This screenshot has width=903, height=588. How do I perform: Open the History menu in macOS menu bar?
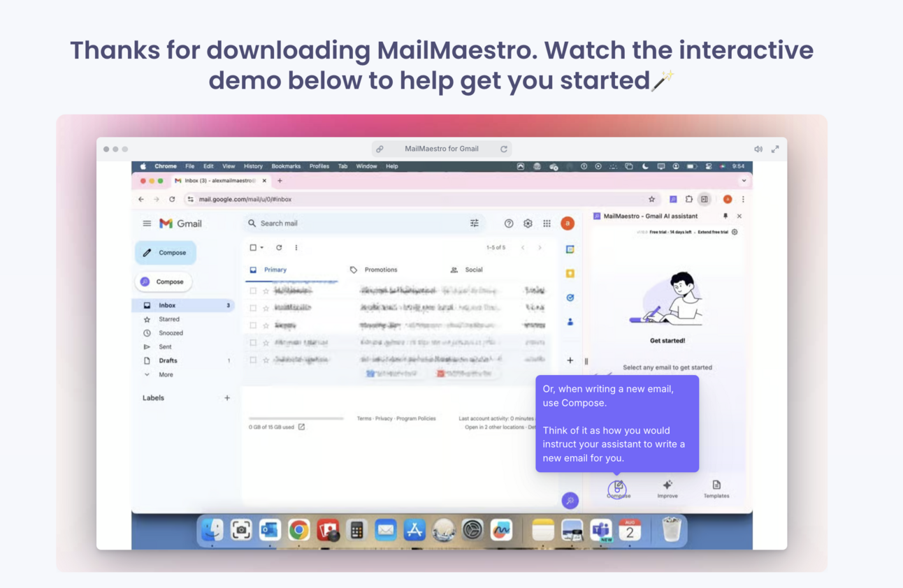coord(253,166)
